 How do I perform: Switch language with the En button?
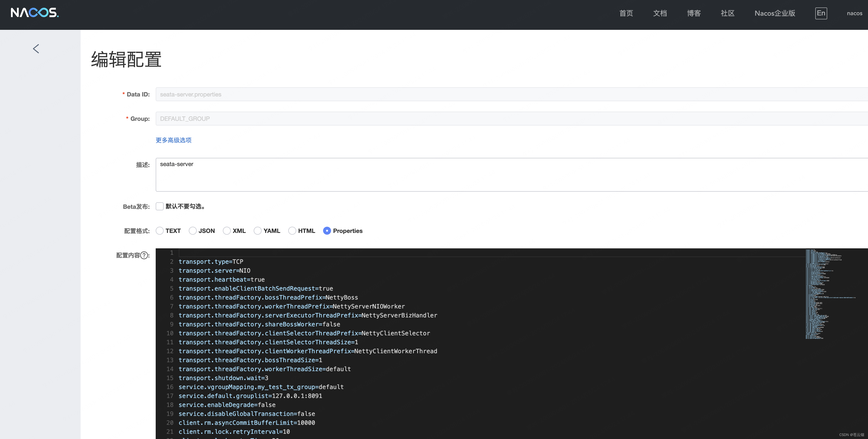coord(821,13)
